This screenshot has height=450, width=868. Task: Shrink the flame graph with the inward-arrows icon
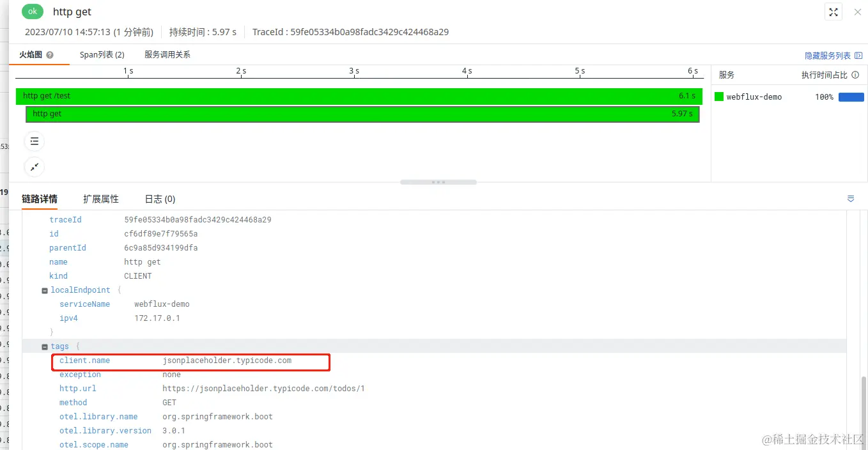pos(34,166)
